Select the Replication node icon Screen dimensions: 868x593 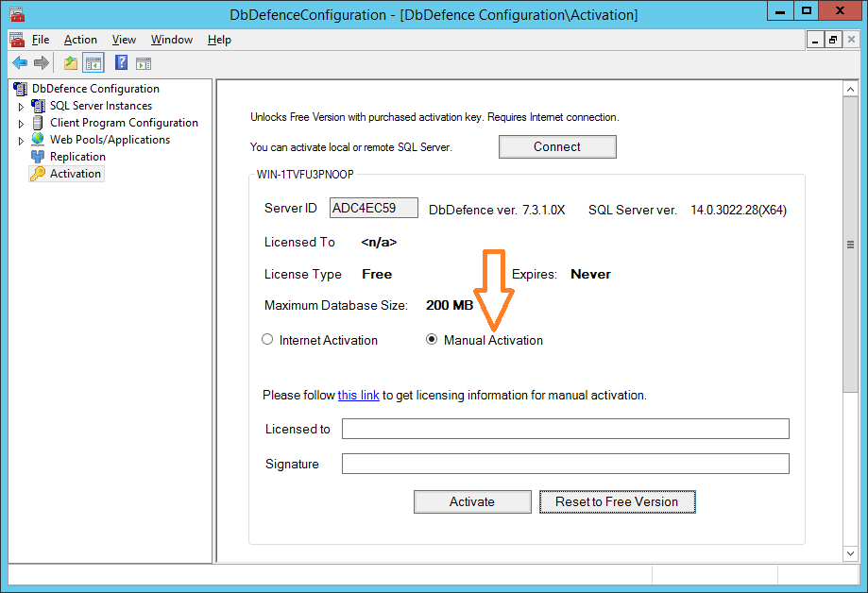(38, 157)
